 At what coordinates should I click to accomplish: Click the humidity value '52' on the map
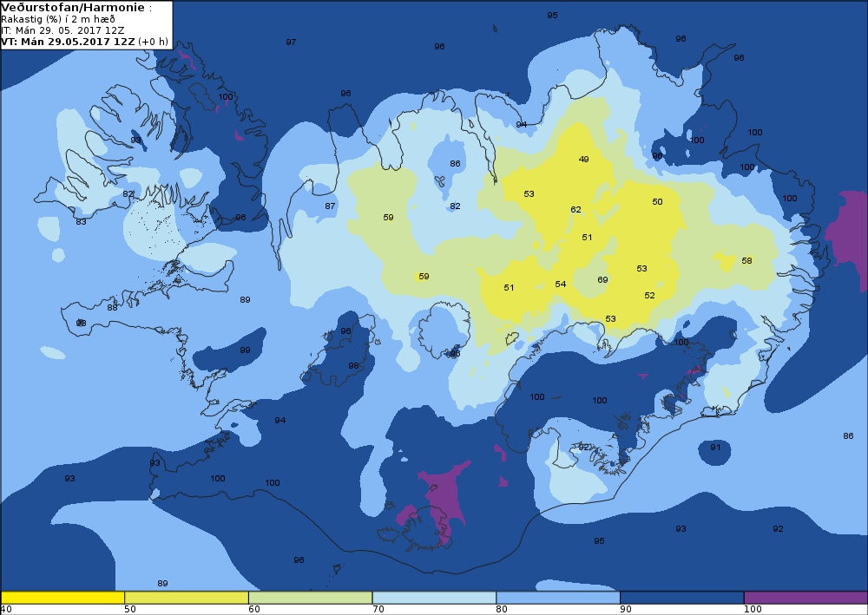click(x=649, y=295)
